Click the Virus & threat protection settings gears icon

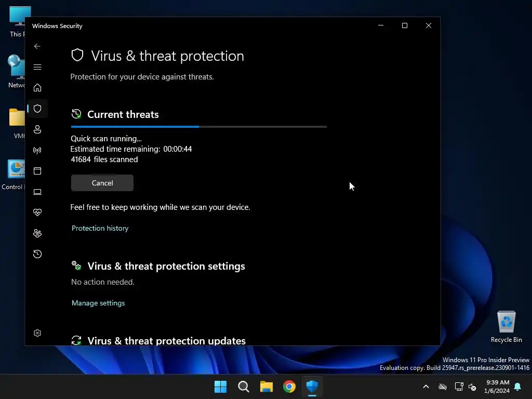point(76,265)
